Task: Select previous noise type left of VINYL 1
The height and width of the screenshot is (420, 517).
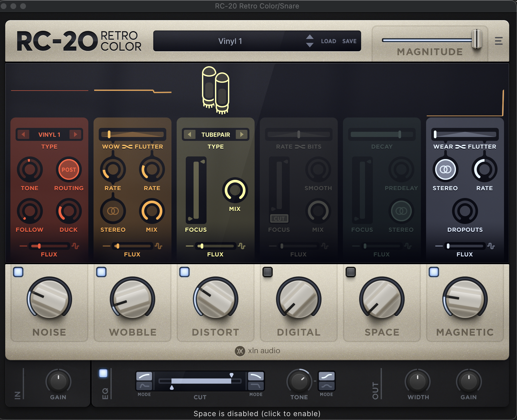Action: (23, 134)
